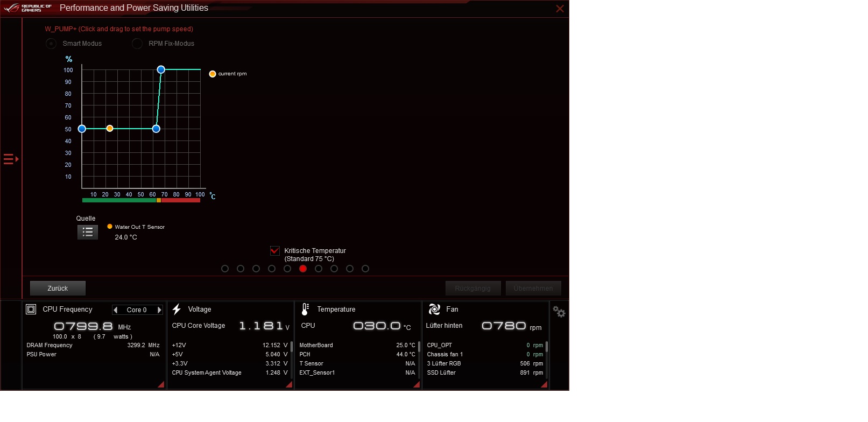This screenshot has width=868, height=422.
Task: Click the +3.3V voltage row
Action: click(230, 364)
